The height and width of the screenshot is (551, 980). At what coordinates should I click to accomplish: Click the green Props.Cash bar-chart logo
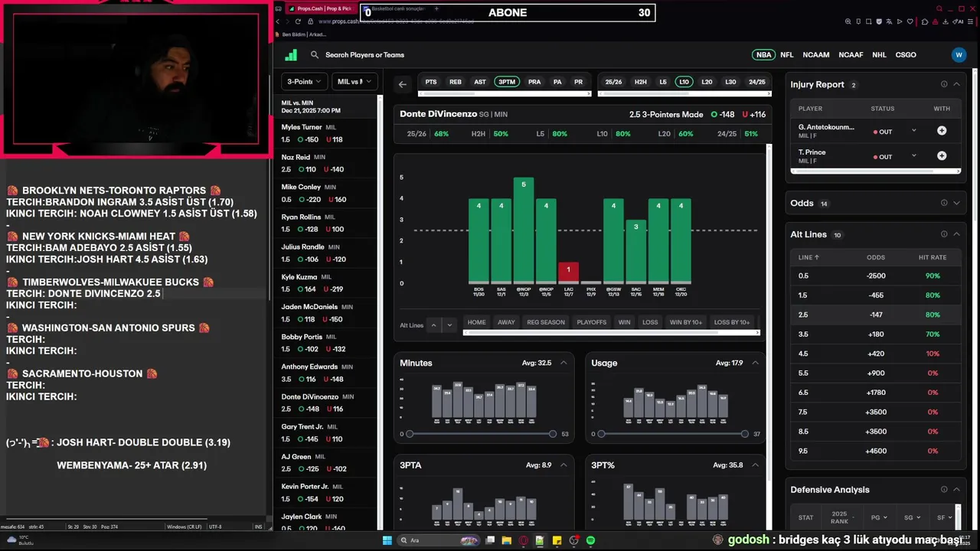[x=291, y=55]
